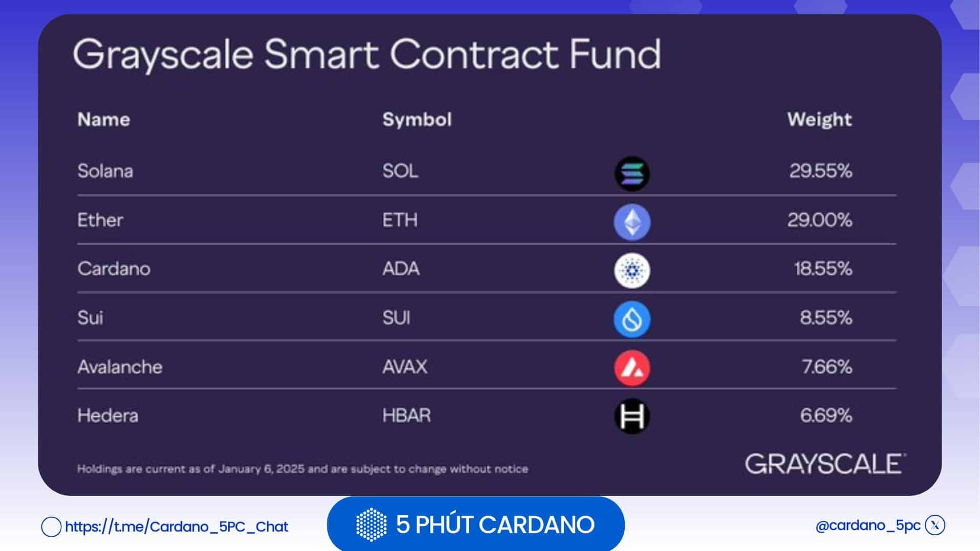
Task: Select the Solana 29.55% weight value
Action: pos(821,171)
